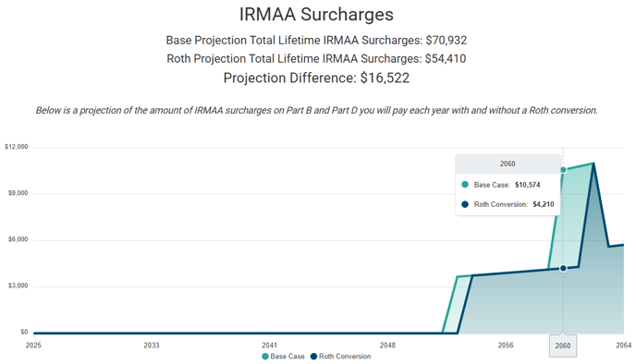Click the 2048 x-axis label

coord(387,346)
